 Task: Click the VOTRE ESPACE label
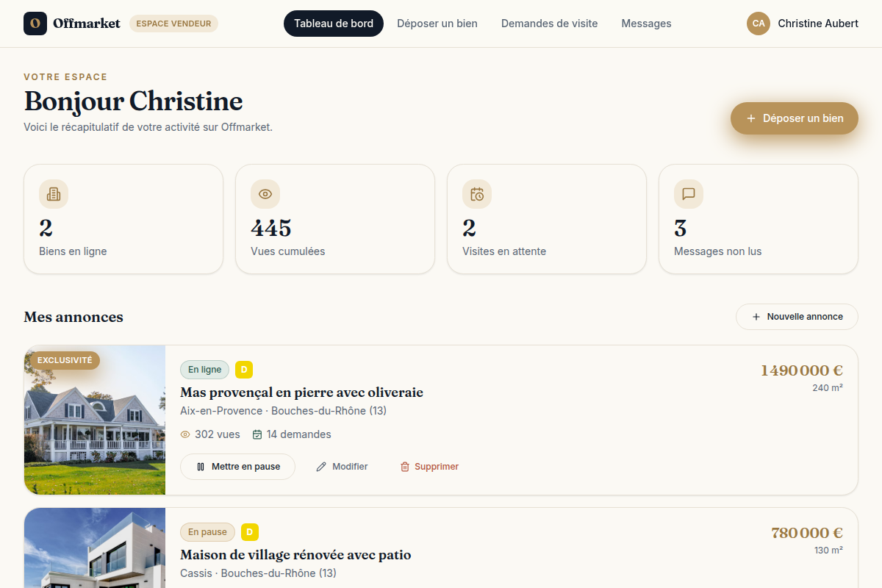(x=65, y=77)
